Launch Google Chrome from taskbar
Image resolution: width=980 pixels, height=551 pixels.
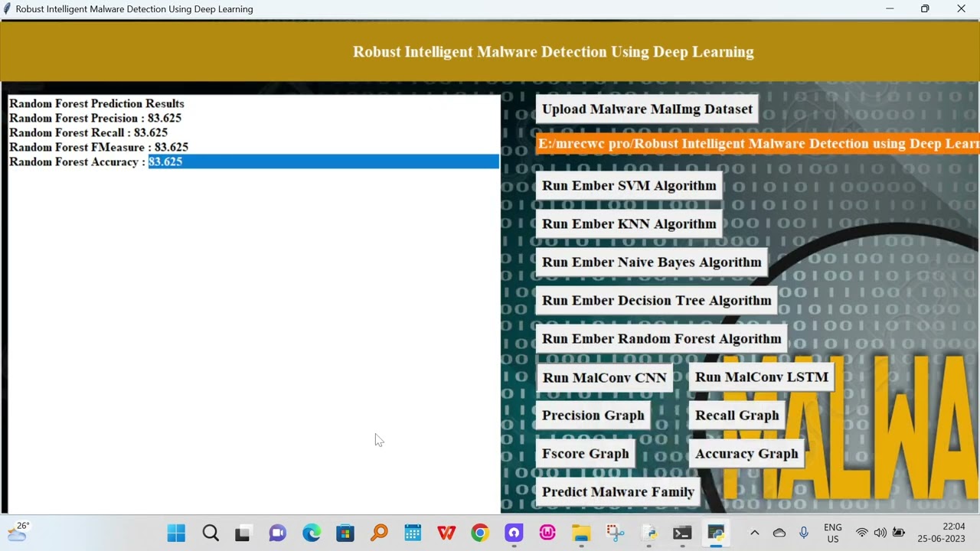coord(480,533)
